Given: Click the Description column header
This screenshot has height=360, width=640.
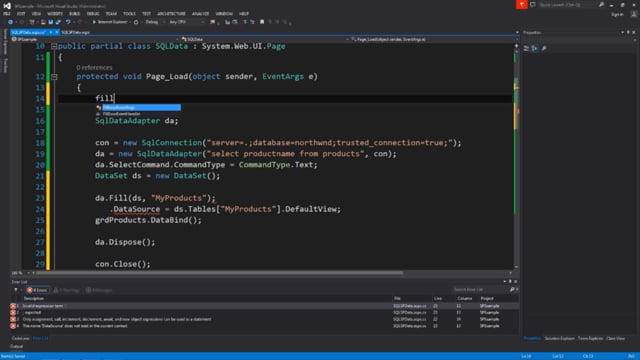Looking at the screenshot, I should 33,299.
